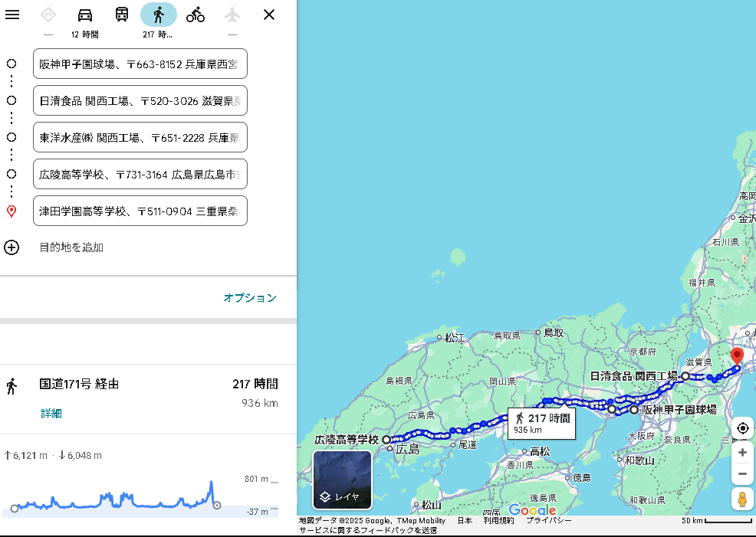This screenshot has width=756, height=537.
Task: Click the 広陵高等学校 marker on the map
Action: 386,439
